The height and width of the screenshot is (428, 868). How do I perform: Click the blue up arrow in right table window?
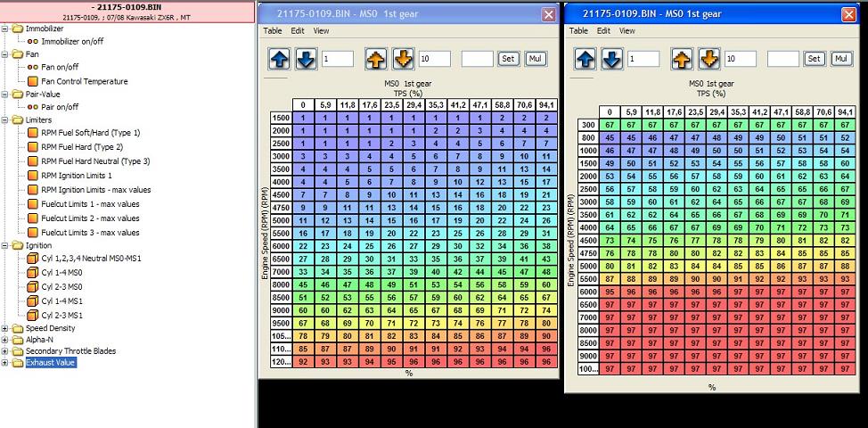click(x=585, y=59)
